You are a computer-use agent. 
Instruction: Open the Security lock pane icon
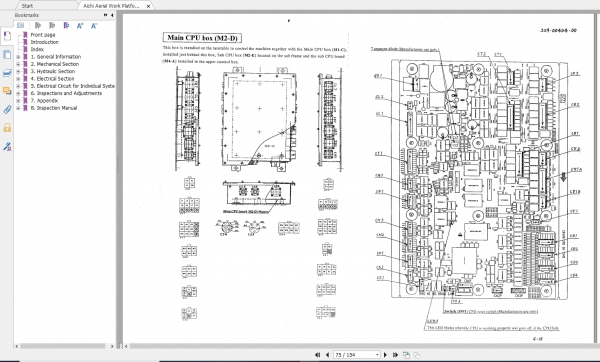click(7, 128)
